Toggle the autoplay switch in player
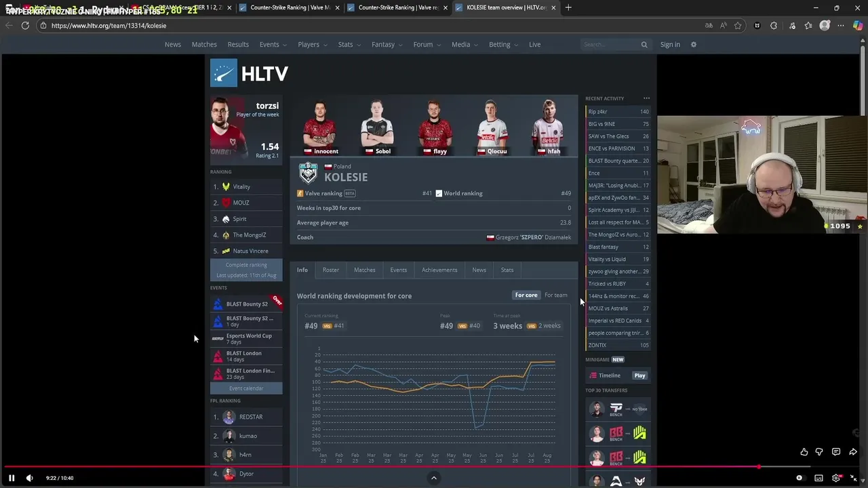The height and width of the screenshot is (488, 868). click(800, 478)
